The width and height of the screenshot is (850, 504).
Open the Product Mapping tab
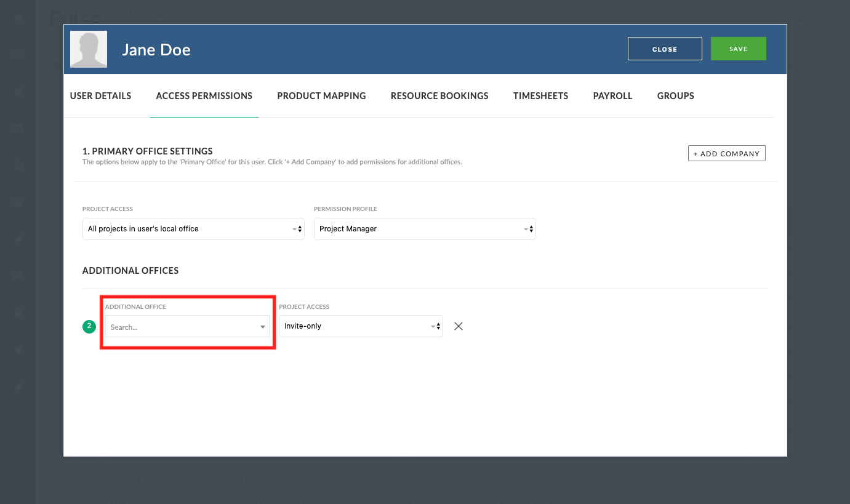(321, 96)
